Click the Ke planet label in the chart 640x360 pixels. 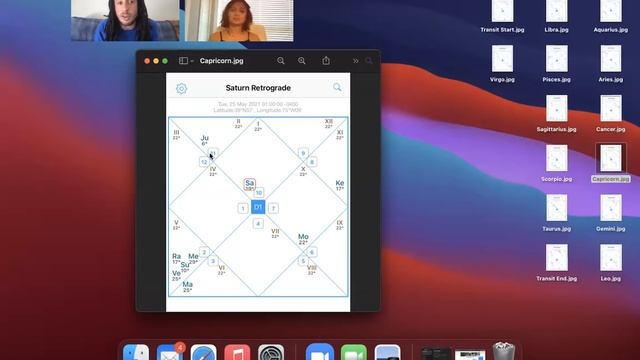(340, 183)
